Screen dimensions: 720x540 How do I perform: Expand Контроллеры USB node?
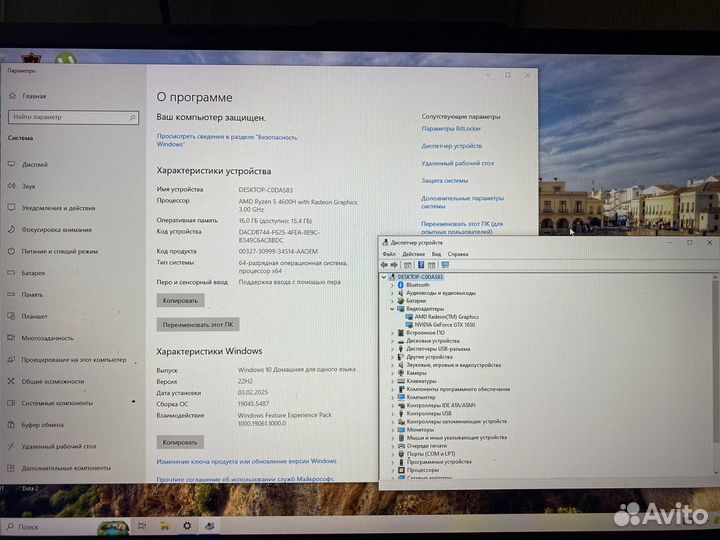click(x=392, y=413)
